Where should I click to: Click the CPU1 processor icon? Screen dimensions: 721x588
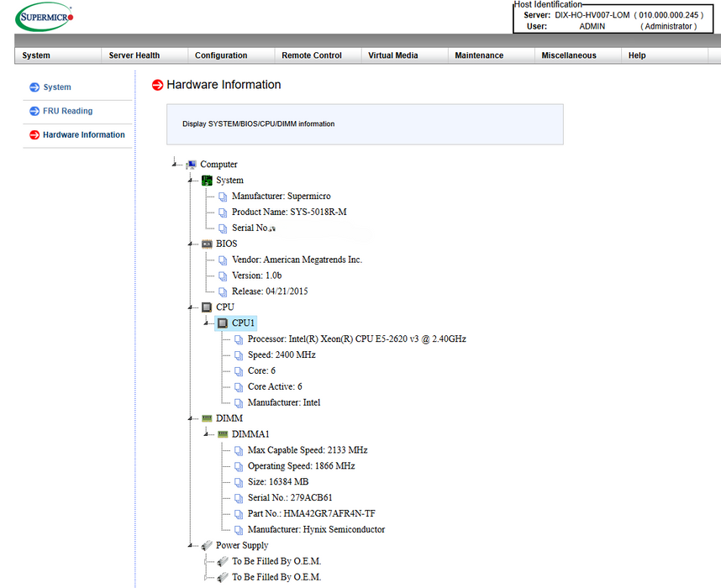pyautogui.click(x=223, y=323)
